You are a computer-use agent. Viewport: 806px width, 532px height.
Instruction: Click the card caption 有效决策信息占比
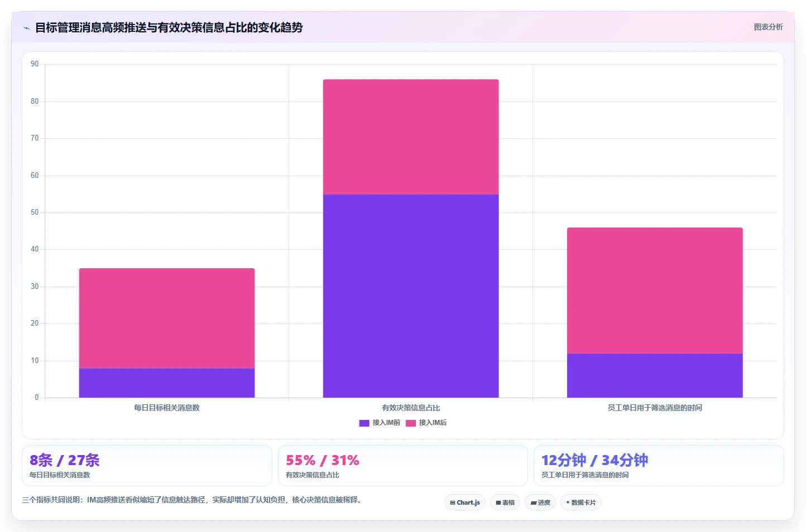[x=313, y=475]
